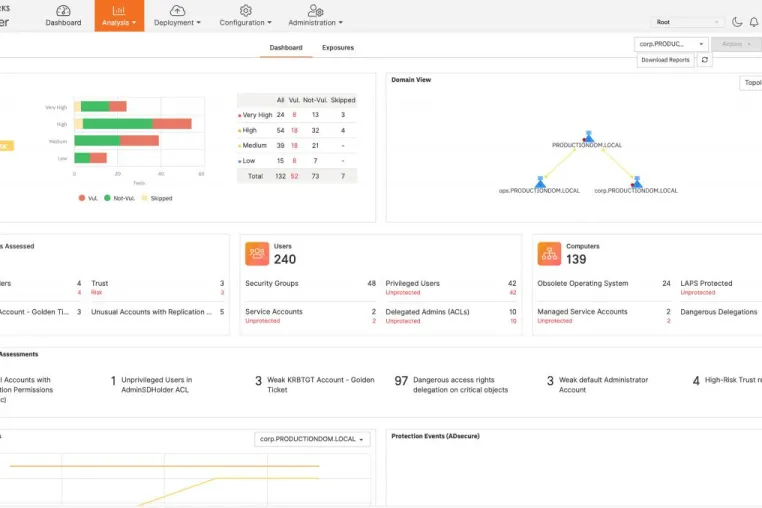
Task: Click the High row vulnerable count 18
Action: (x=294, y=130)
